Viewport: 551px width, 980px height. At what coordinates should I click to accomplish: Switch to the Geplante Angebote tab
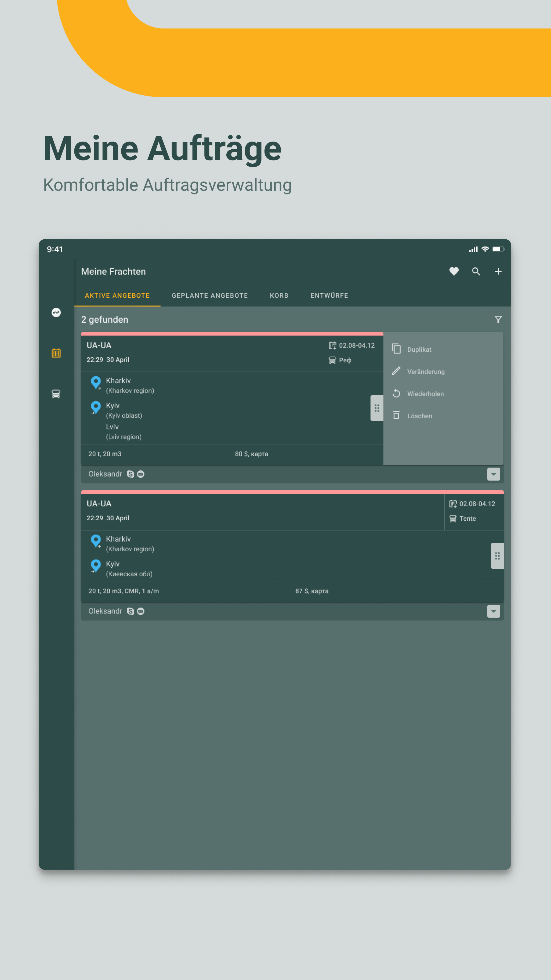209,296
